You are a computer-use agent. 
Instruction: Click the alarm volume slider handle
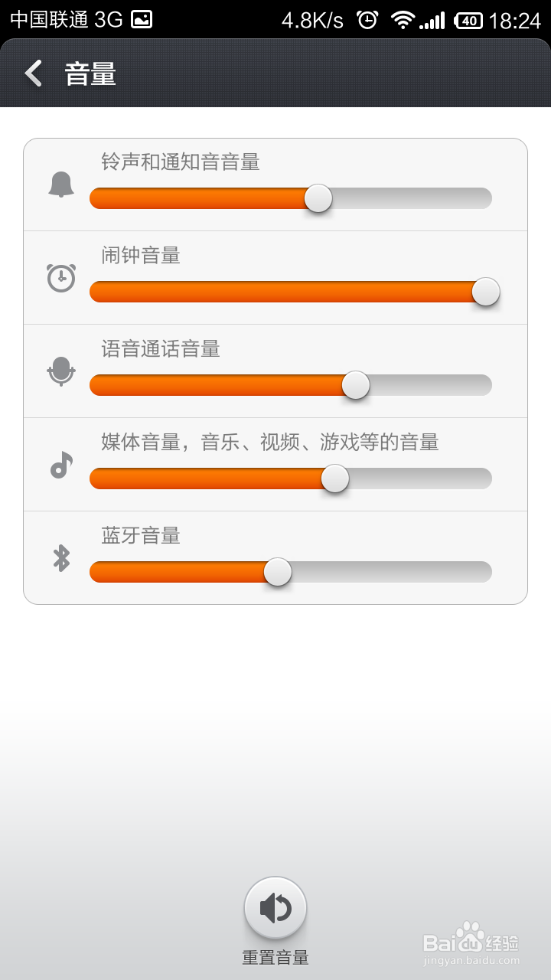tap(486, 292)
